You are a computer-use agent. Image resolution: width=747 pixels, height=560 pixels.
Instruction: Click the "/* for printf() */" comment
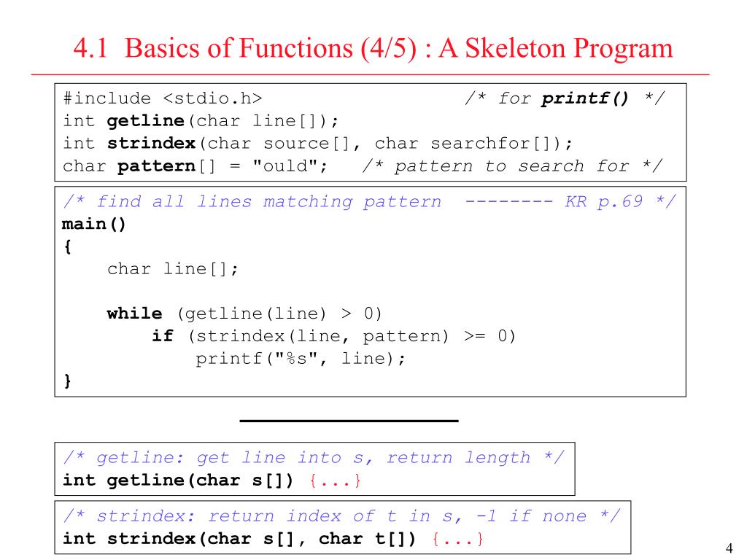coord(565,98)
